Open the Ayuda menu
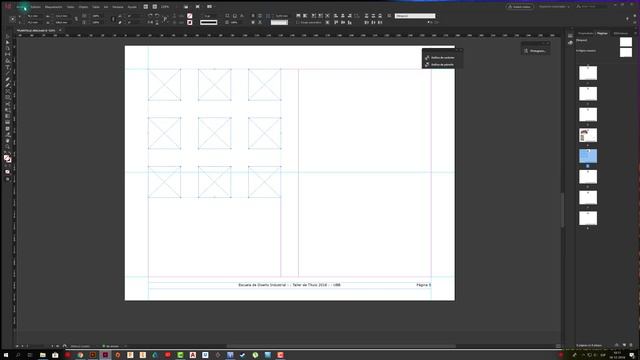Screen dimensions: 640x360 pyautogui.click(x=132, y=7)
